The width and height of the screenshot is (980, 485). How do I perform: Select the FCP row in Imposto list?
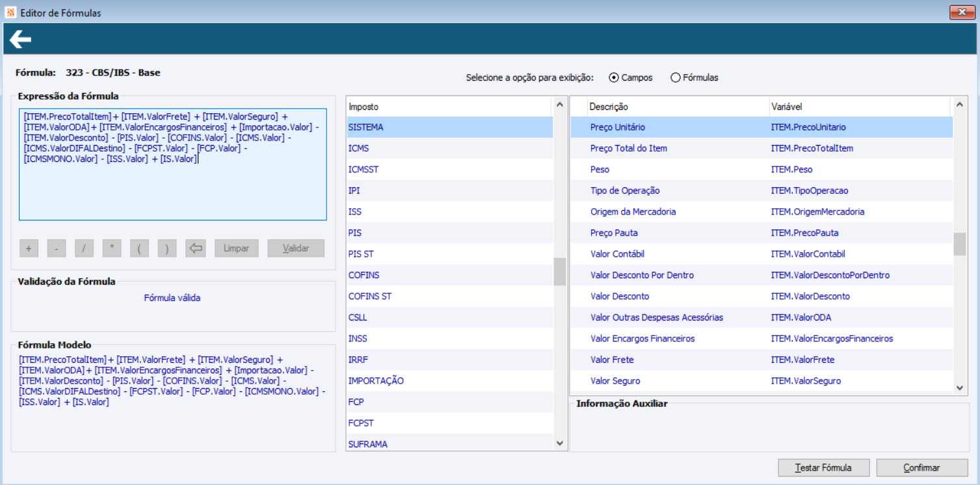pyautogui.click(x=449, y=402)
